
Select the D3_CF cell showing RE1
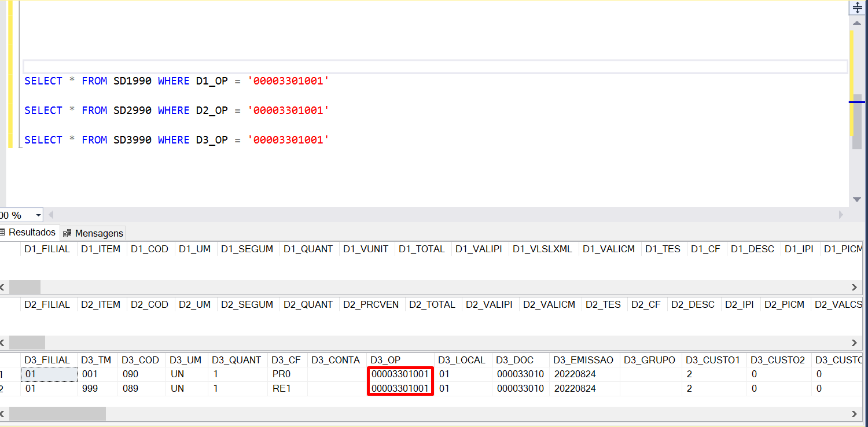coord(287,389)
